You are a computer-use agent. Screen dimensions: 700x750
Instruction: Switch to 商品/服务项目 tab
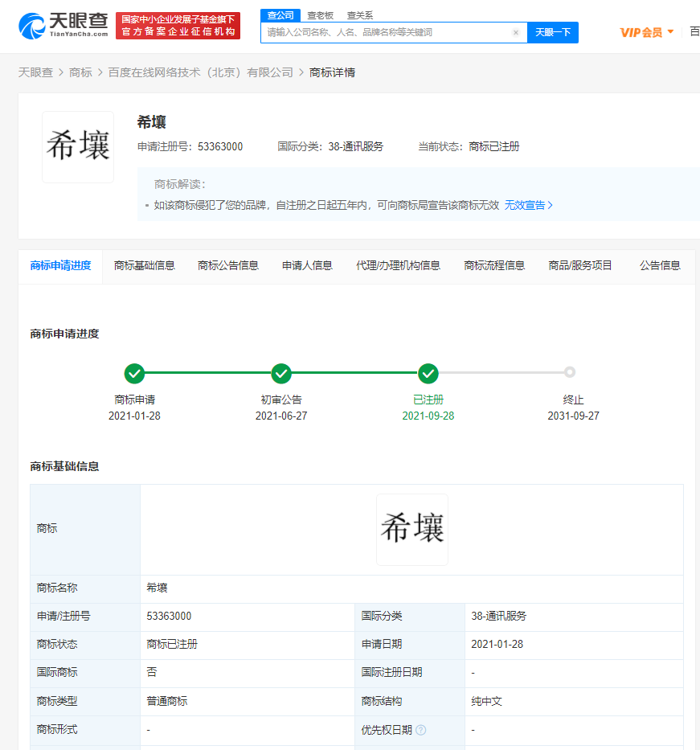pyautogui.click(x=580, y=266)
